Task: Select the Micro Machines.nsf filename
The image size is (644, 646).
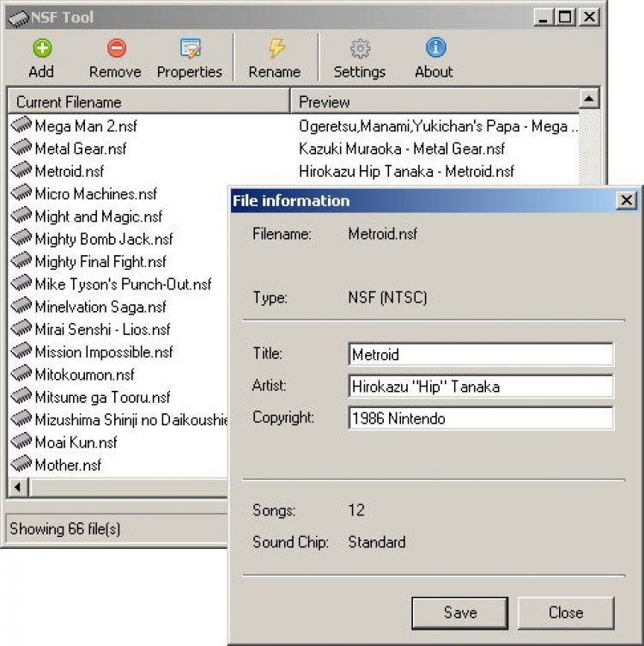Action: (96, 194)
